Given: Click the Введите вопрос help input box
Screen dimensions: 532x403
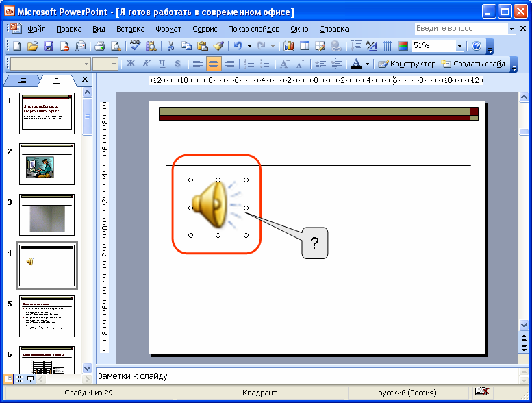Looking at the screenshot, I should point(461,29).
